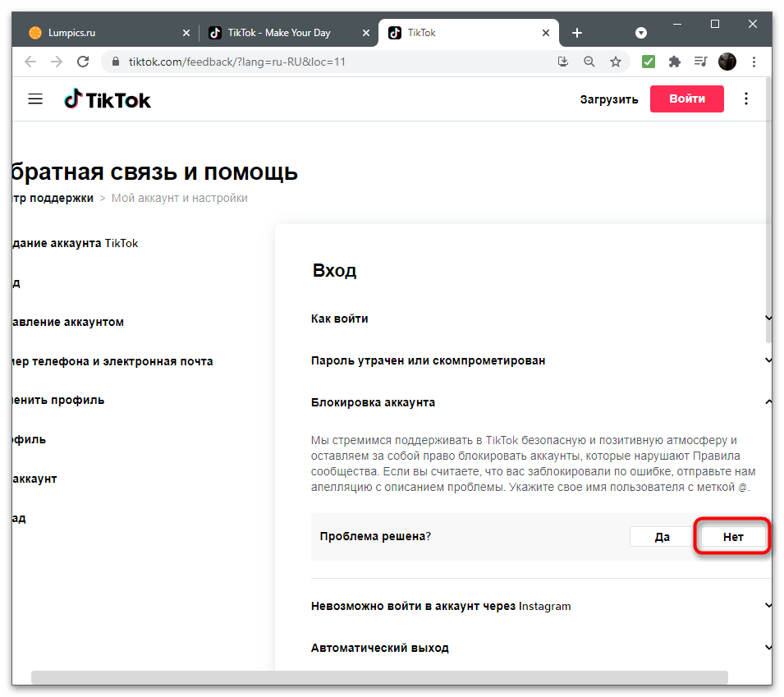Open the browser extensions puzzle icon
The height and width of the screenshot is (697, 784).
pos(675,62)
